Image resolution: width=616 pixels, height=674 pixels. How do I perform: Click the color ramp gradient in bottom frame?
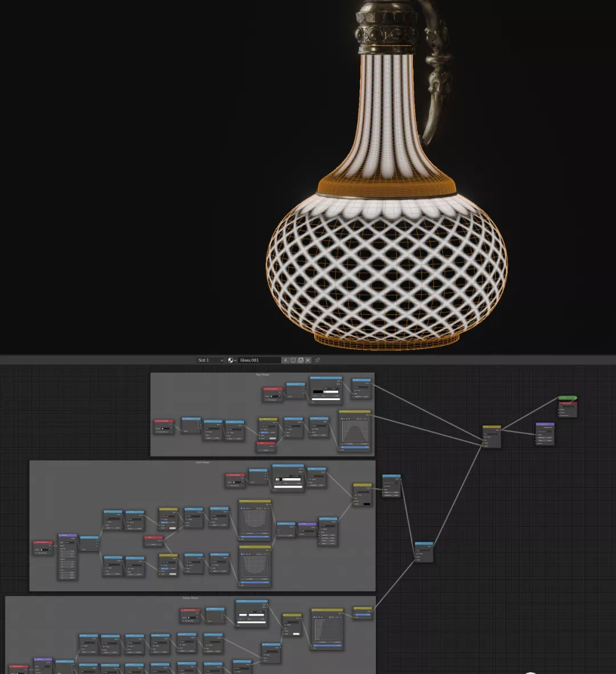(x=252, y=615)
